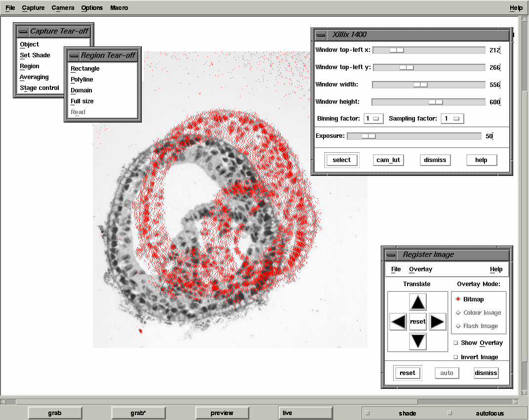Image resolution: width=529 pixels, height=420 pixels.
Task: Click the Exposure slider handle
Action: (368, 136)
